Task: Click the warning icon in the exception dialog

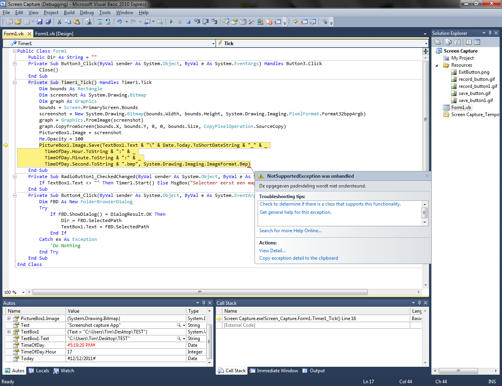Action: click(x=261, y=176)
